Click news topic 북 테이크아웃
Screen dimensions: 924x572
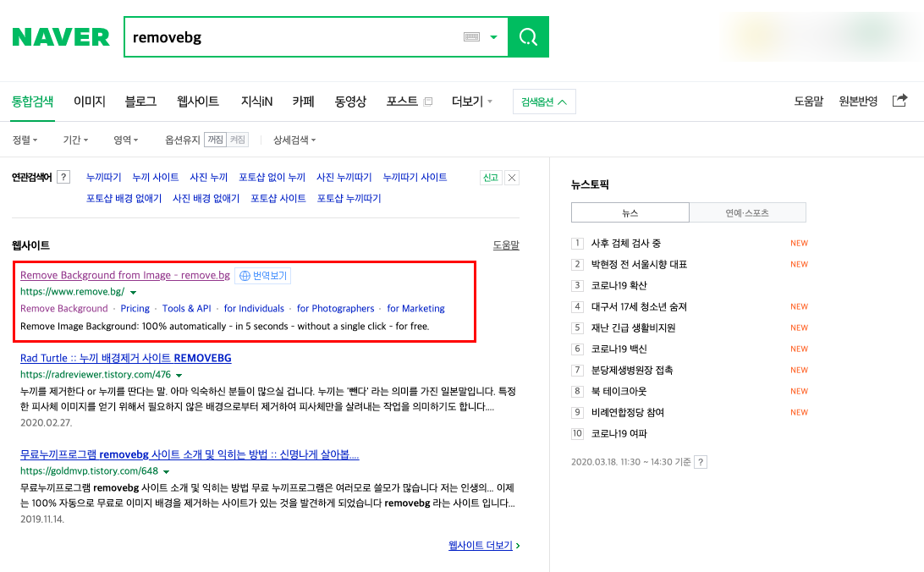pos(619,392)
